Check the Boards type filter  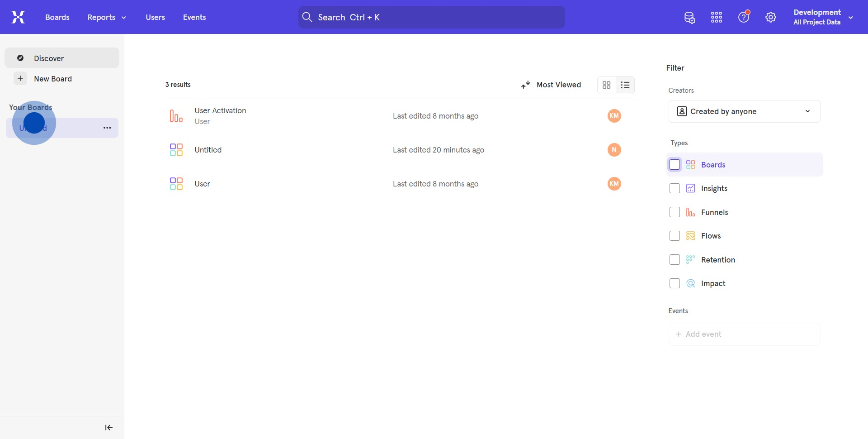675,165
